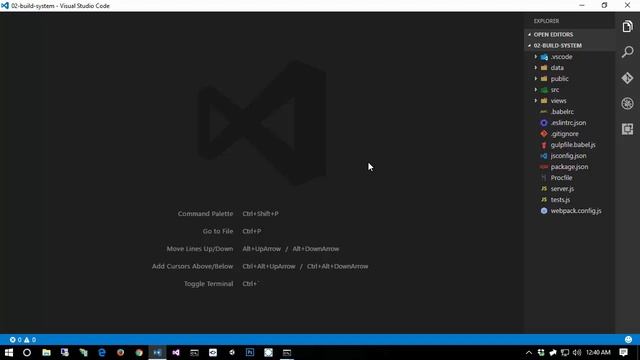Open Photoshop from the taskbar
Screen dimensions: 640x360
pos(250,353)
